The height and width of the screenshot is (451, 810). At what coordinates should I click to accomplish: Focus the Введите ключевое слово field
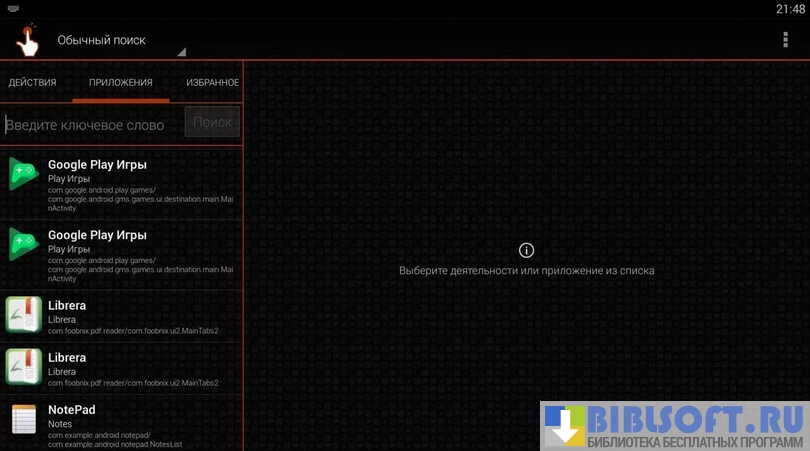point(92,123)
